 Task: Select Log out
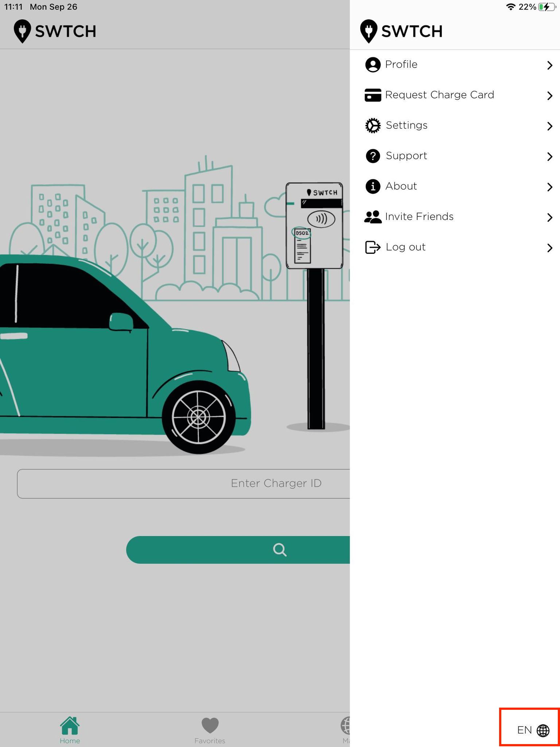tap(455, 247)
